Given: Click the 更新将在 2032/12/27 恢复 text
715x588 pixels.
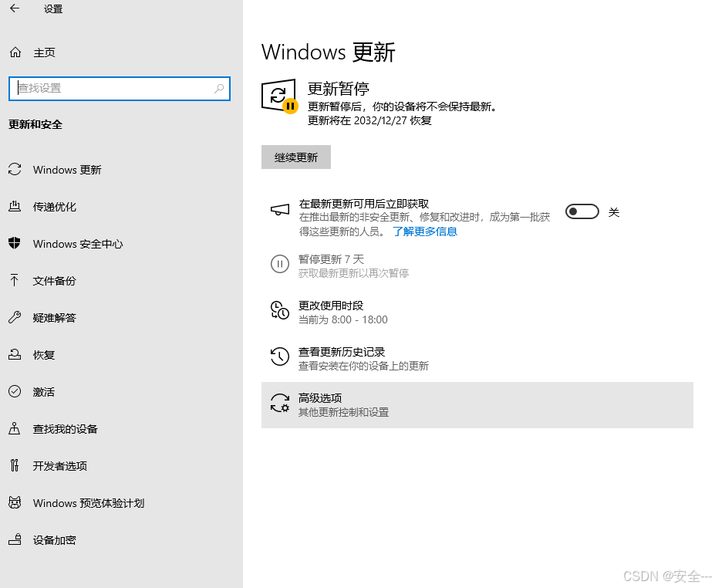Looking at the screenshot, I should [x=369, y=120].
